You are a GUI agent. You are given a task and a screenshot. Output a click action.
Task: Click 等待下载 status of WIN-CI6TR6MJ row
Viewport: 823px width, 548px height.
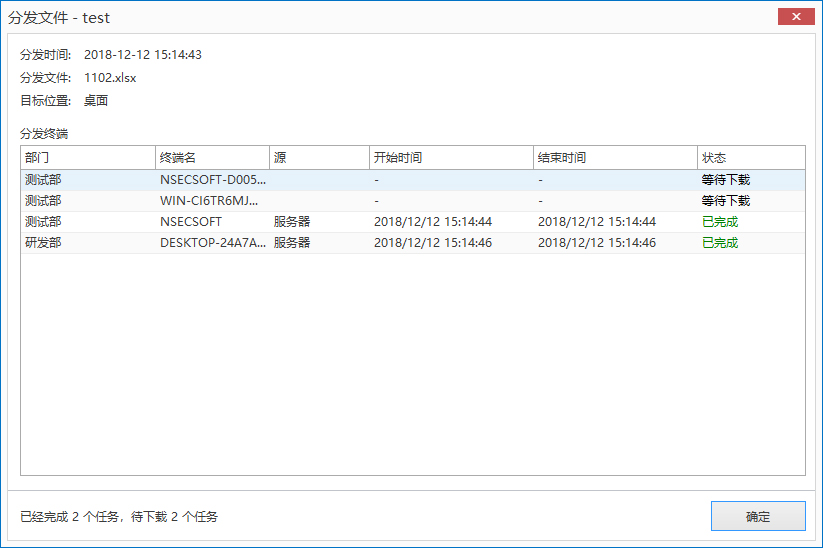click(x=725, y=201)
